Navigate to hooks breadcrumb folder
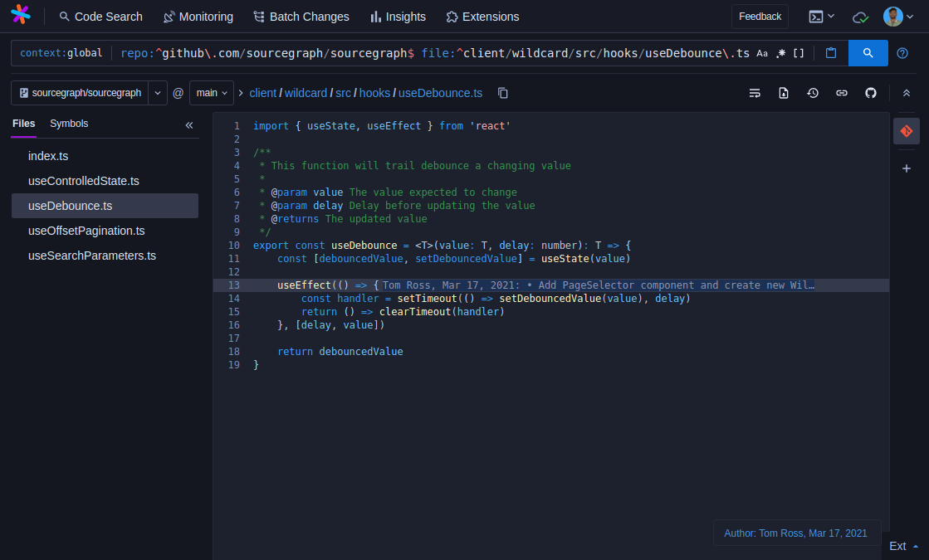Image resolution: width=929 pixels, height=560 pixels. click(x=374, y=93)
